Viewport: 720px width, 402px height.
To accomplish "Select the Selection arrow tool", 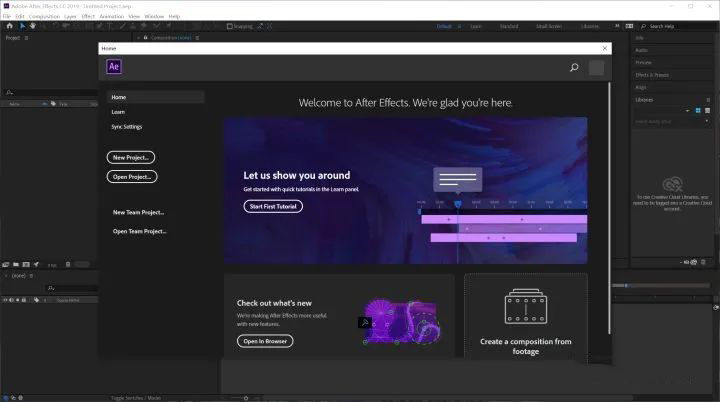I will 22,26.
